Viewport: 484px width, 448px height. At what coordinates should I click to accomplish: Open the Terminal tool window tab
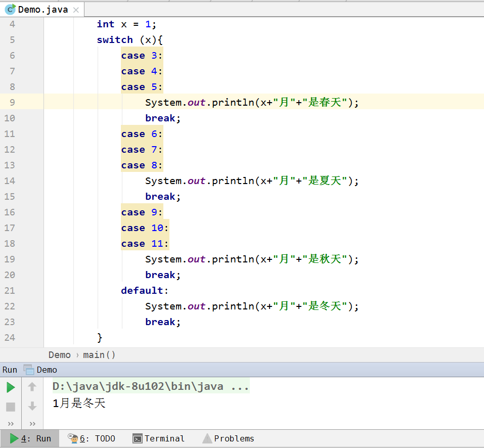[x=158, y=438]
